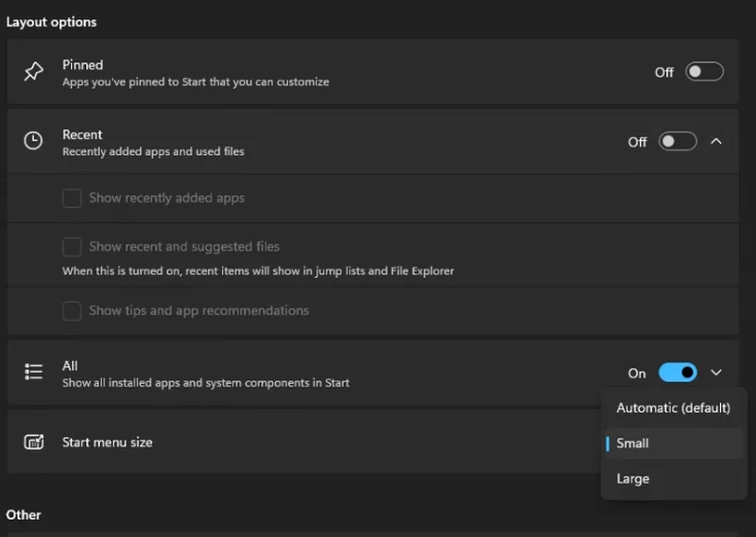Expand the All section chevron
This screenshot has height=537, width=756.
(716, 372)
